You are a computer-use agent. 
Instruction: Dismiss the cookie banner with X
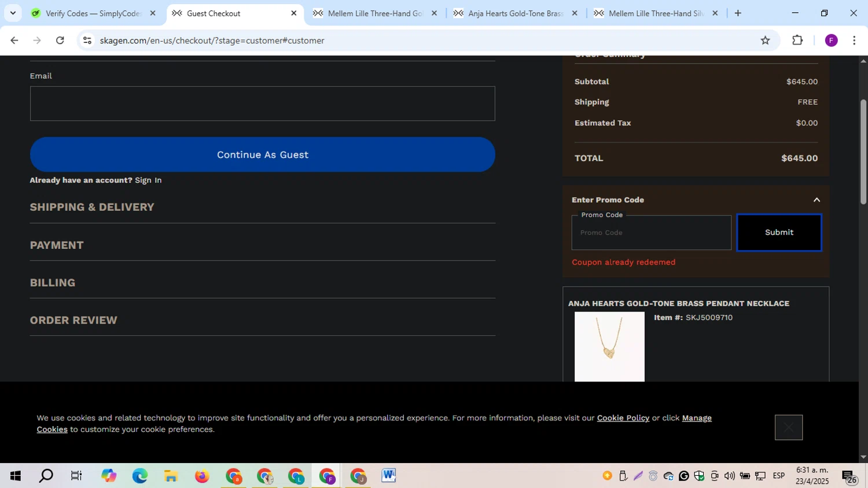click(789, 428)
